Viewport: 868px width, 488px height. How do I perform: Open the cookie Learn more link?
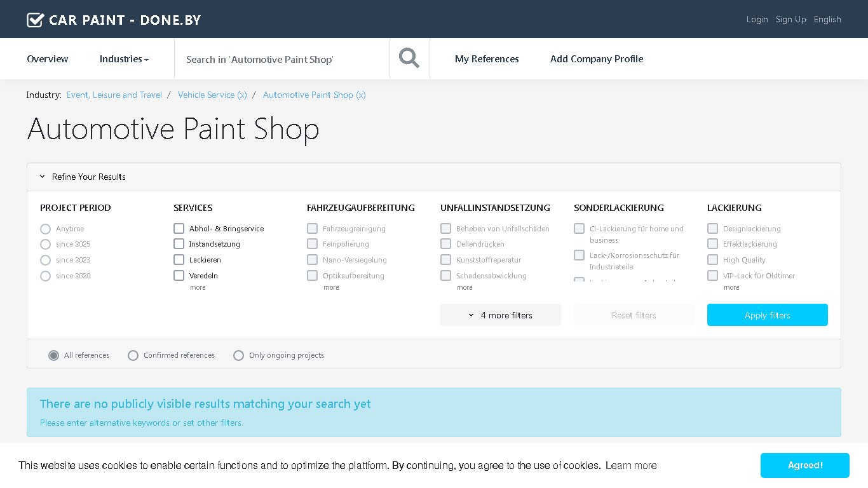tap(631, 466)
